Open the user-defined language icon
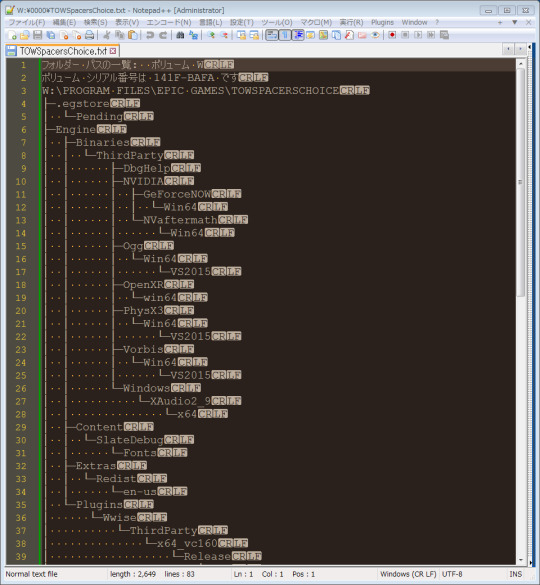 310,35
